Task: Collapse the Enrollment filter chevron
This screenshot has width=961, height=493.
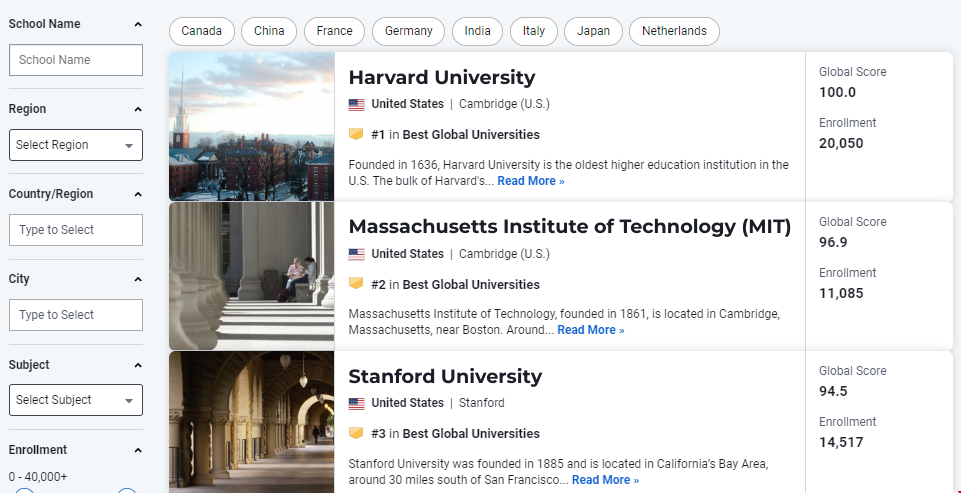Action: click(138, 451)
